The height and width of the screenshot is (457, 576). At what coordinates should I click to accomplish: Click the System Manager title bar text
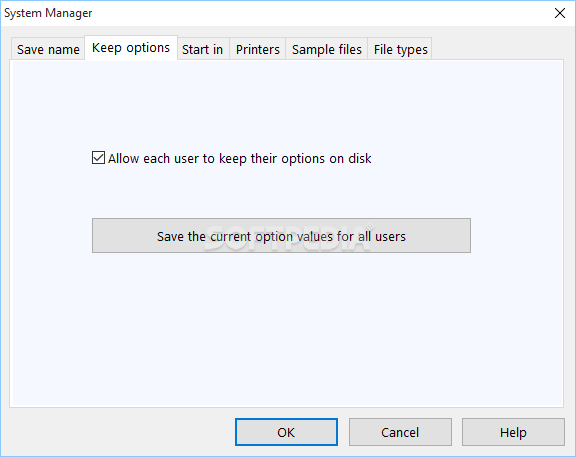click(48, 13)
